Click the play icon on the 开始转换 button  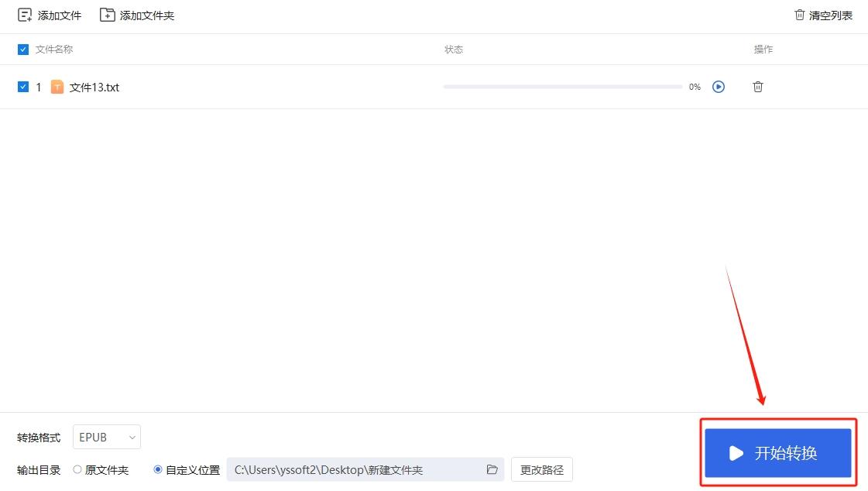click(736, 453)
